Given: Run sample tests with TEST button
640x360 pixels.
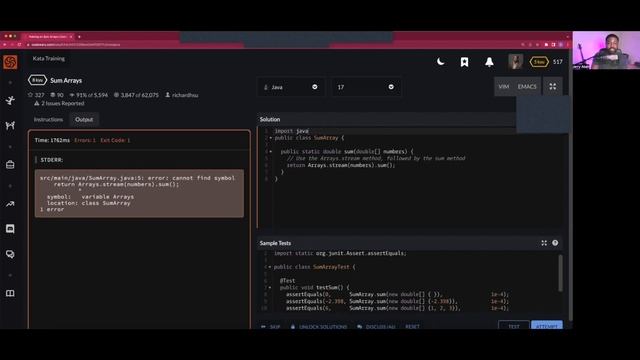Looking at the screenshot, I should 514,326.
